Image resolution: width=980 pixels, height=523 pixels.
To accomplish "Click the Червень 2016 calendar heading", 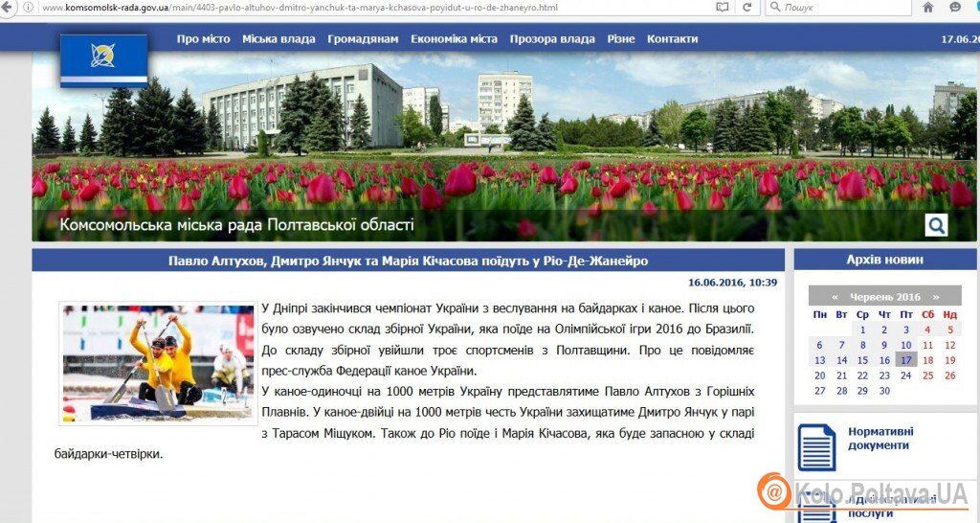I will tap(885, 297).
